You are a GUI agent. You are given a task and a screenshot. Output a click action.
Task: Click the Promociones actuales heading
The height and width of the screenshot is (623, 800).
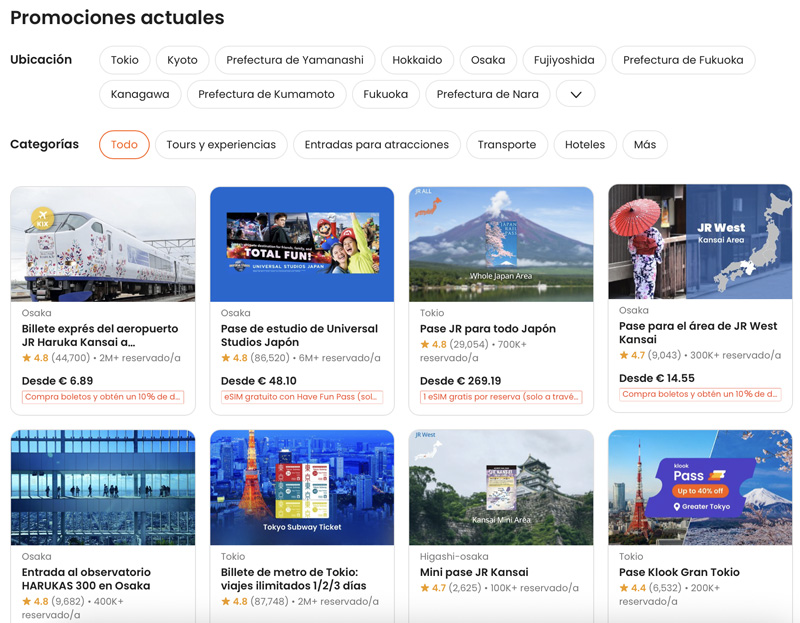117,17
